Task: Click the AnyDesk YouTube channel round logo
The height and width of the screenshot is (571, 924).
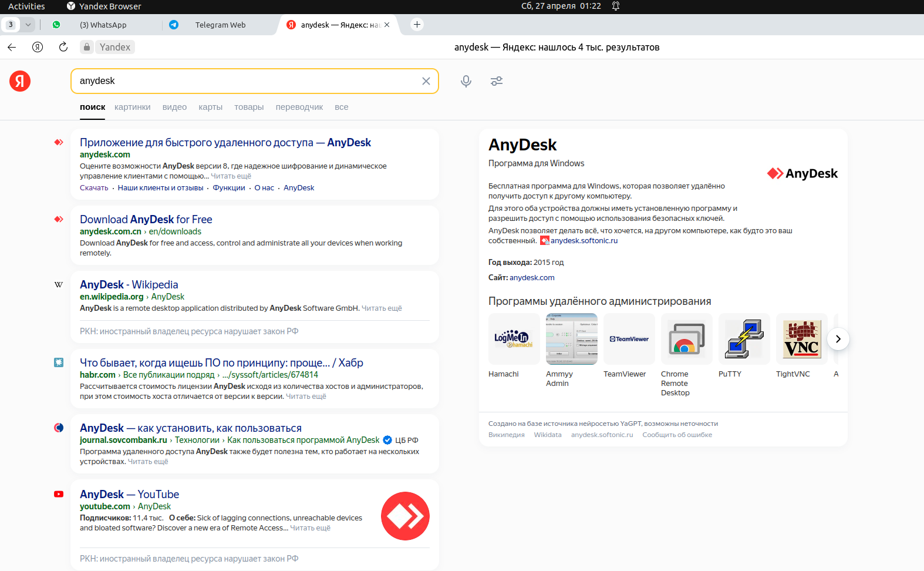Action: click(405, 516)
